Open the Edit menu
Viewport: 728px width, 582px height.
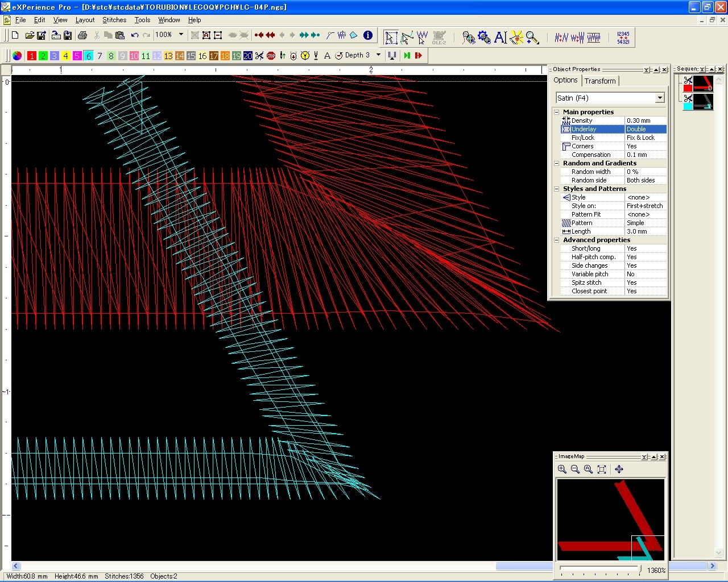coord(39,20)
